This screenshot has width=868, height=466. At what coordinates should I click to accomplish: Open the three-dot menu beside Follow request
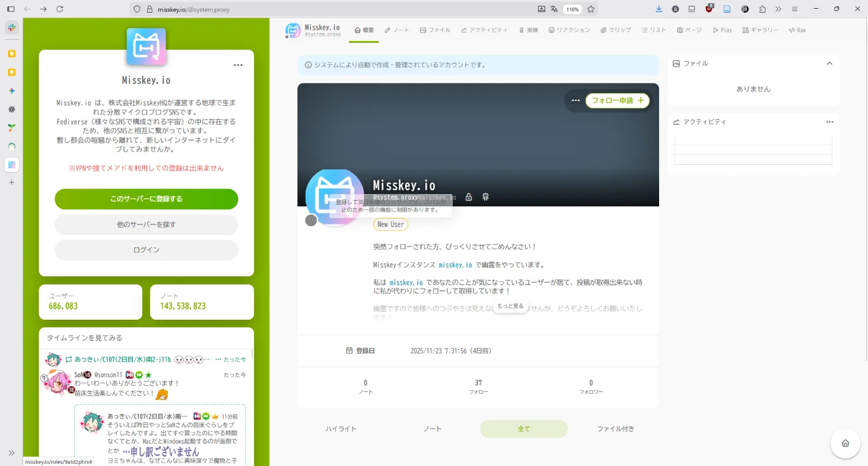pyautogui.click(x=575, y=101)
